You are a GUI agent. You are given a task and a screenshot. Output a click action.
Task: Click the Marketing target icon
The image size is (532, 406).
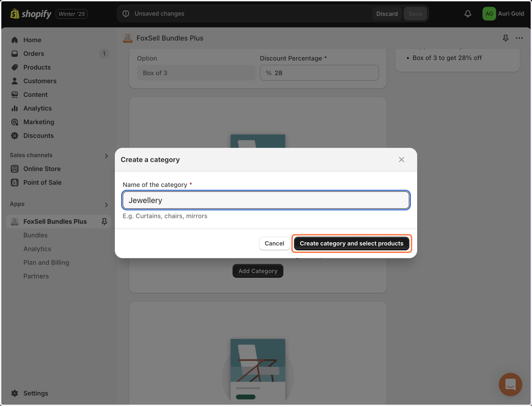point(15,122)
